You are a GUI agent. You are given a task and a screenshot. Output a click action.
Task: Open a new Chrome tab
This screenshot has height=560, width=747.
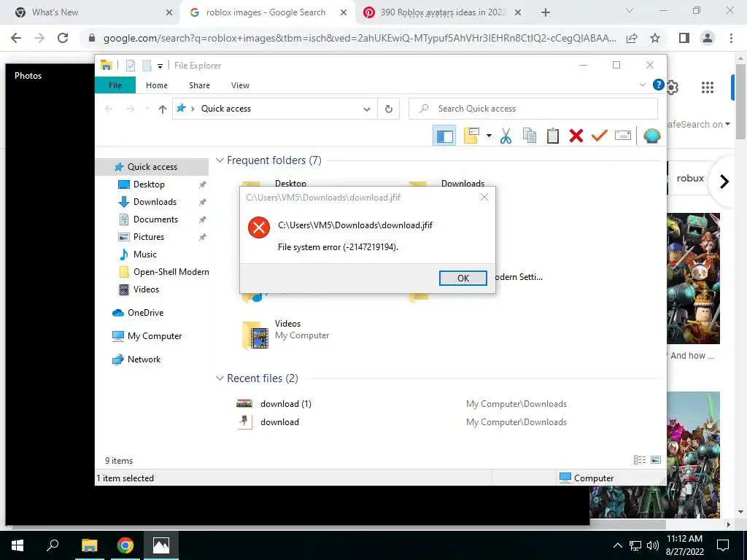point(546,12)
